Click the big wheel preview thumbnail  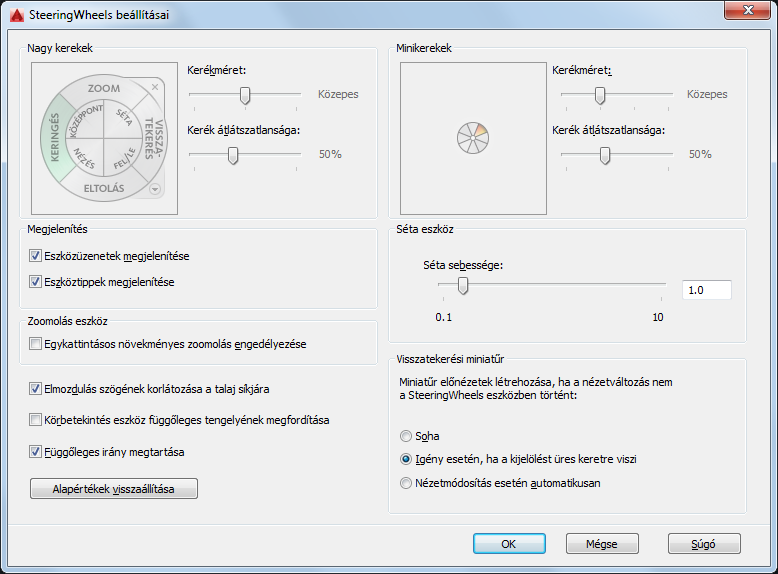(104, 138)
